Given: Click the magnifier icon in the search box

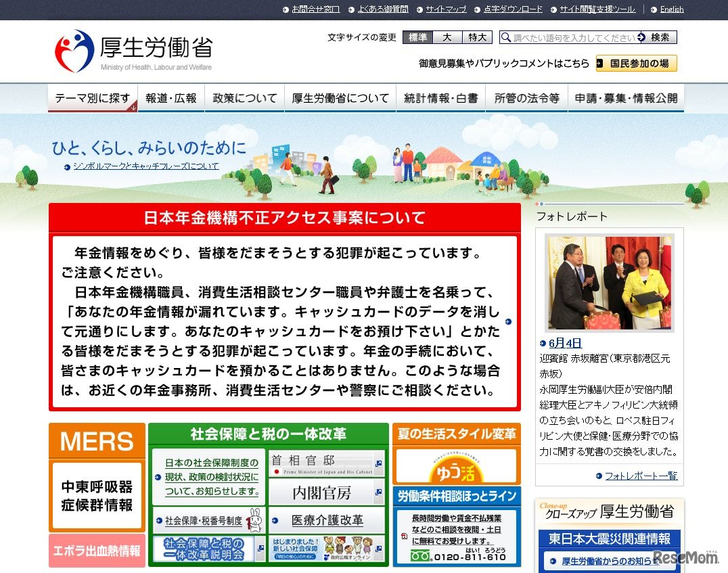Looking at the screenshot, I should [x=506, y=37].
